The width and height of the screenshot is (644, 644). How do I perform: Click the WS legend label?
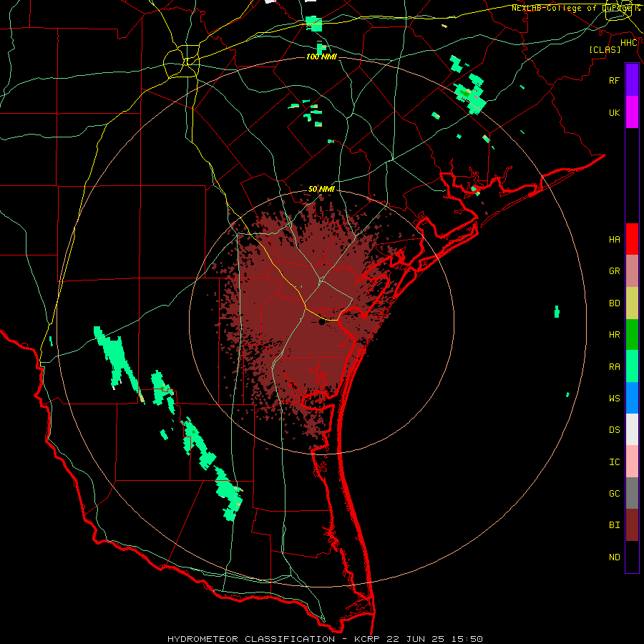[x=615, y=398]
